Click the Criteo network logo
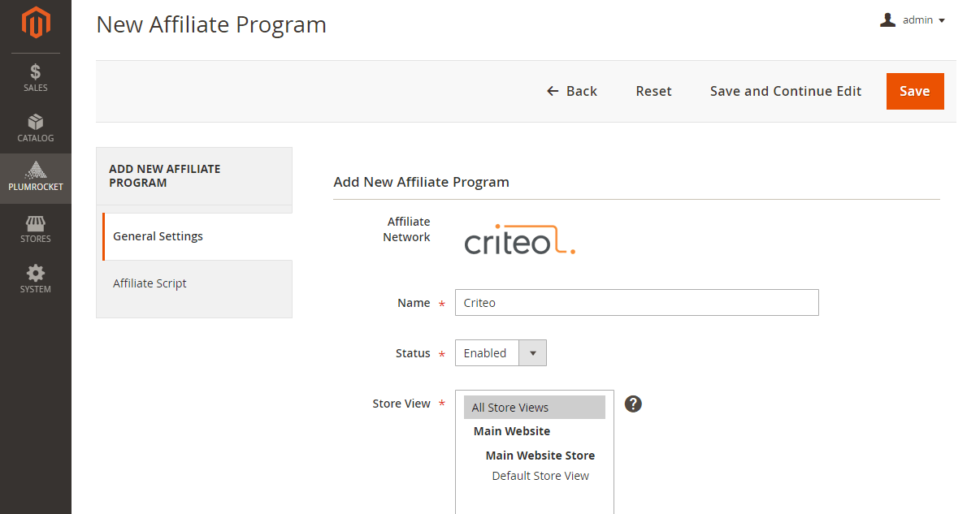980x514 pixels. 520,240
